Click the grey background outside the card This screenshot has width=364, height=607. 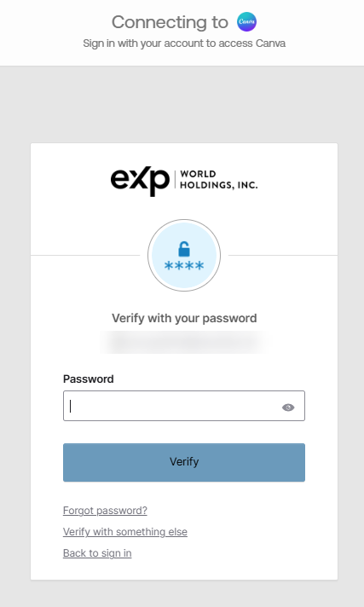[x=182, y=105]
